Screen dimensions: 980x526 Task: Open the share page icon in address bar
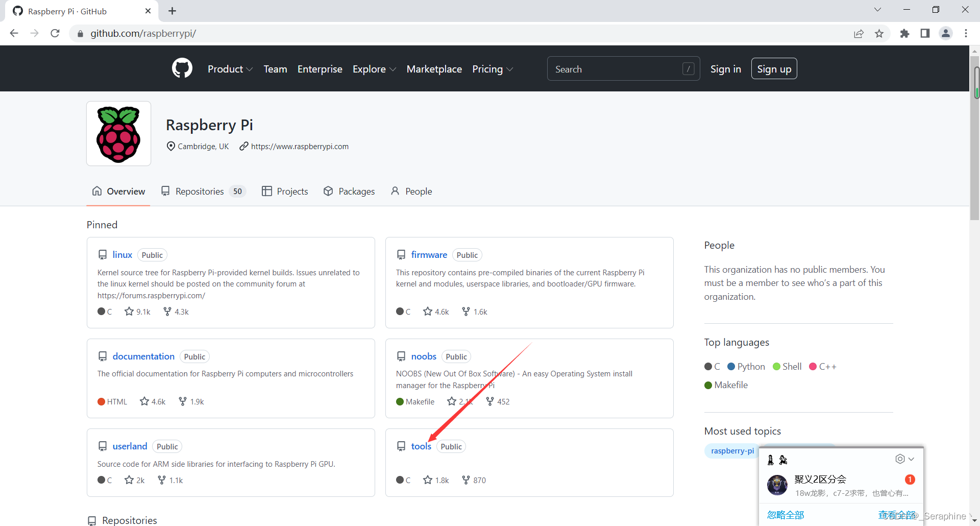(859, 33)
